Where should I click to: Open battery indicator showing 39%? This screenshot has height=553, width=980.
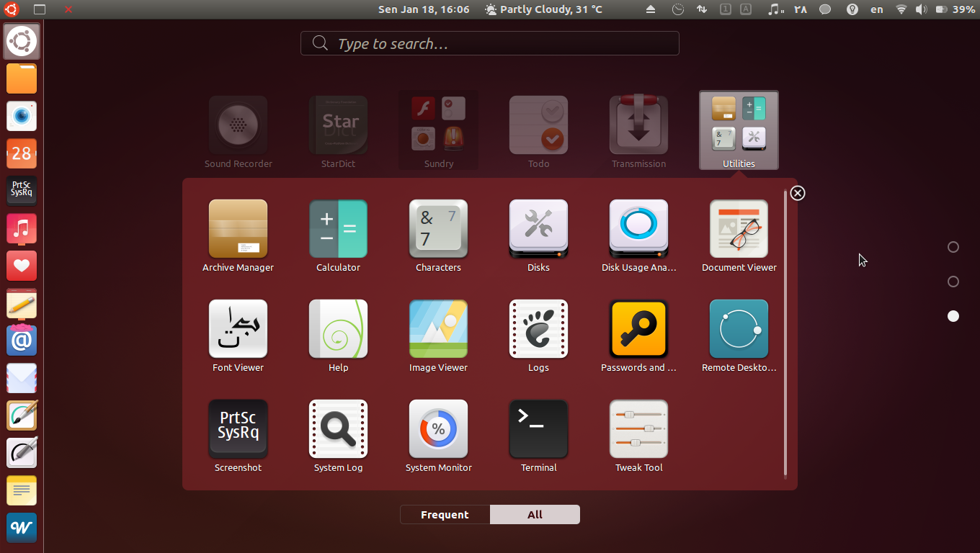[x=955, y=9]
